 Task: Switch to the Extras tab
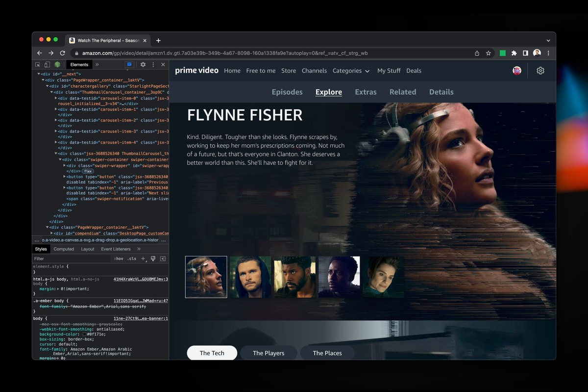366,92
